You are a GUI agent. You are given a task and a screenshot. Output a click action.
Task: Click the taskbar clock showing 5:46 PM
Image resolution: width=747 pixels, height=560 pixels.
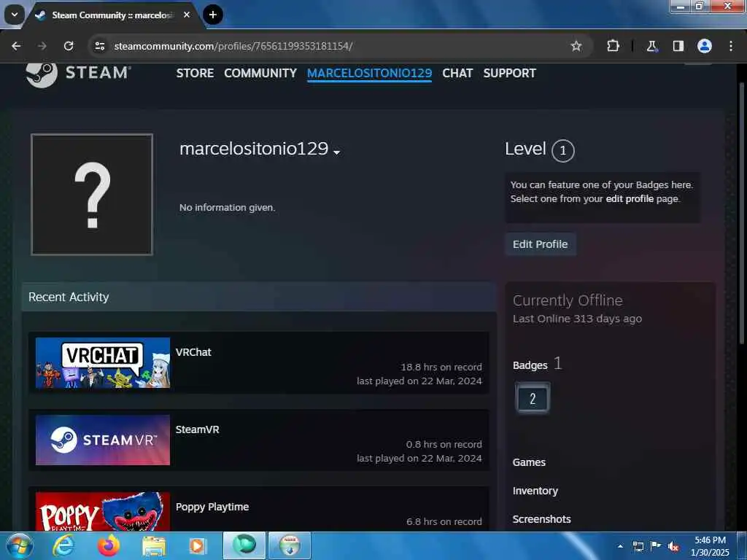[x=710, y=546]
